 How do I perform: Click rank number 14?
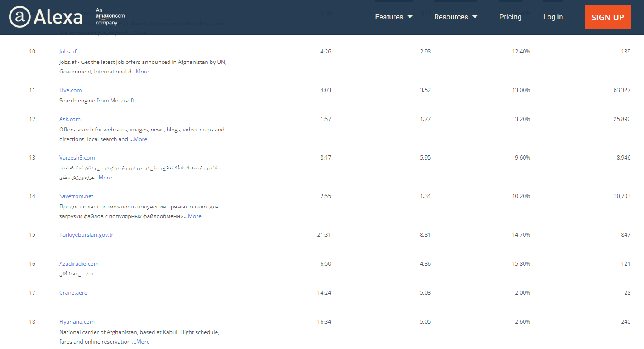pyautogui.click(x=32, y=196)
